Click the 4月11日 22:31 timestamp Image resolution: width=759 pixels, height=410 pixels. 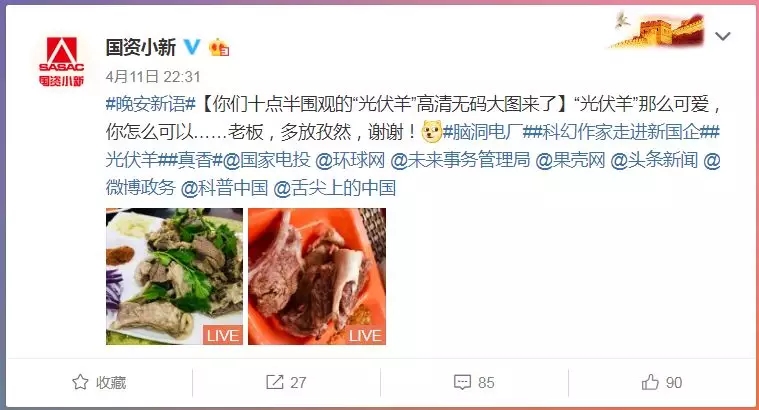click(x=153, y=76)
